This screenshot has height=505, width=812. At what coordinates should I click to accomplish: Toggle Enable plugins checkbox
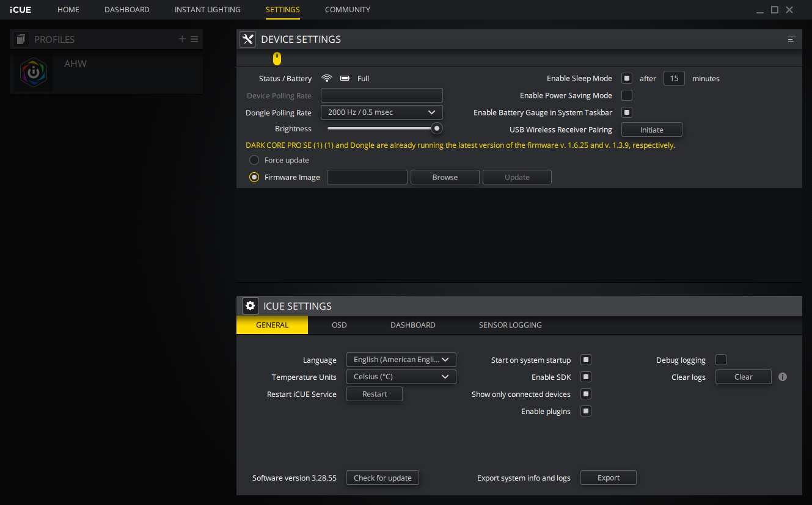(586, 411)
